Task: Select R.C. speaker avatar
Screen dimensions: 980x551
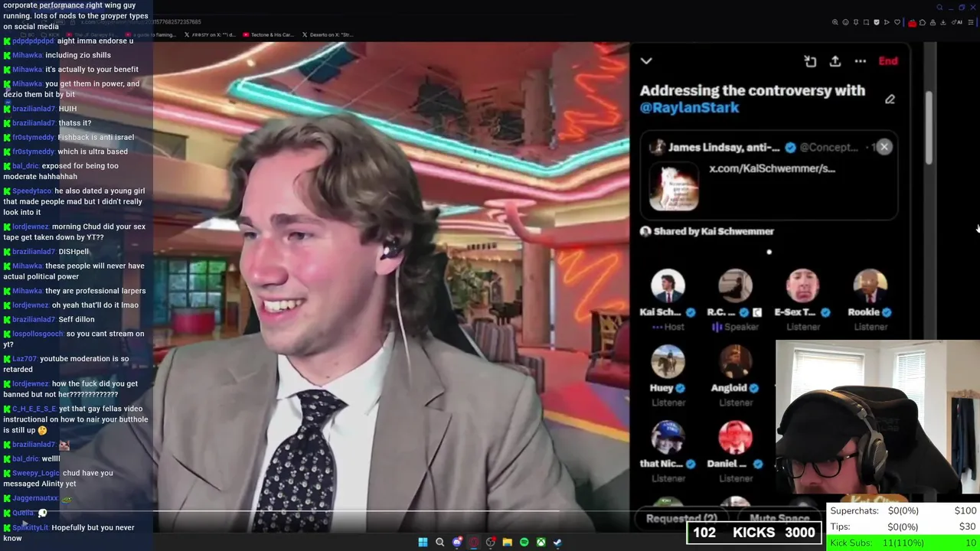Action: pyautogui.click(x=735, y=286)
